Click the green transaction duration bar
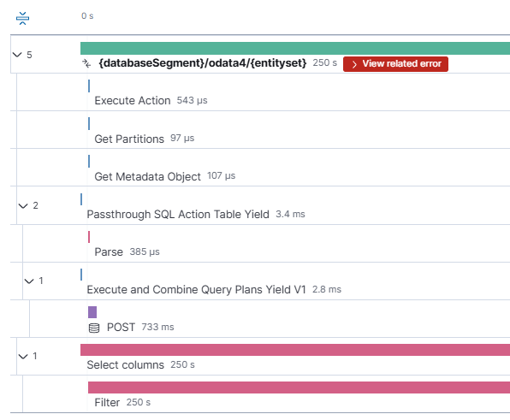Screen dimensions: 510x420 295,48
